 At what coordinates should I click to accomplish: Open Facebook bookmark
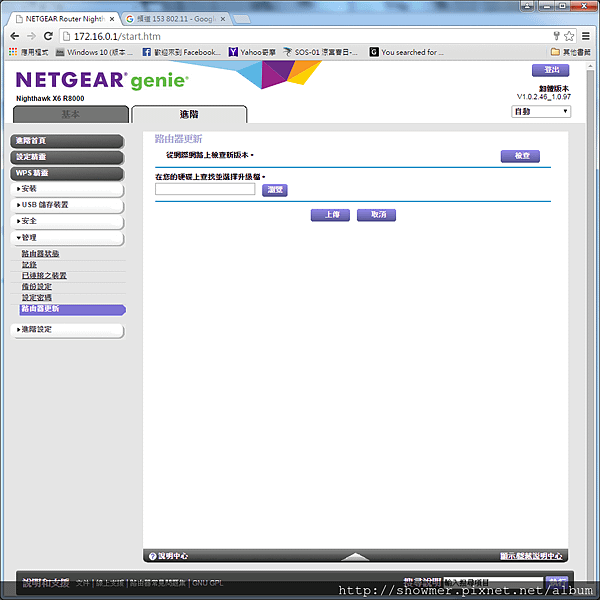(x=182, y=52)
